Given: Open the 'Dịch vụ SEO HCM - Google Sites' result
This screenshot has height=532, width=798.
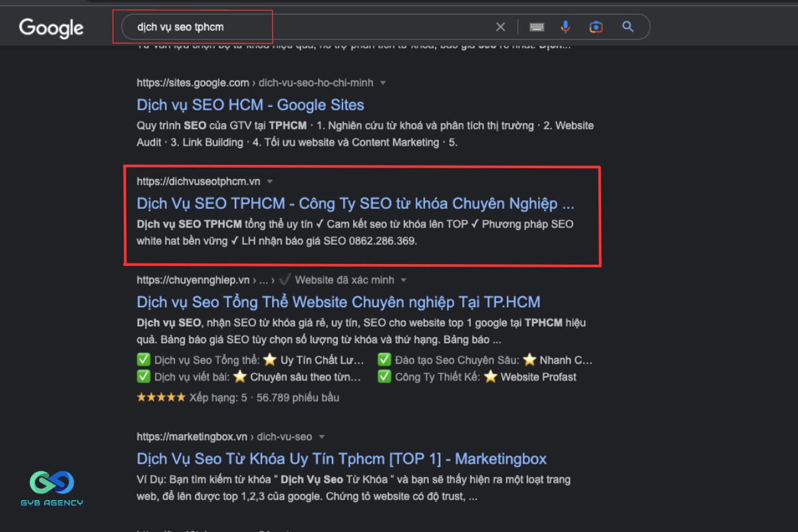Looking at the screenshot, I should coord(251,105).
